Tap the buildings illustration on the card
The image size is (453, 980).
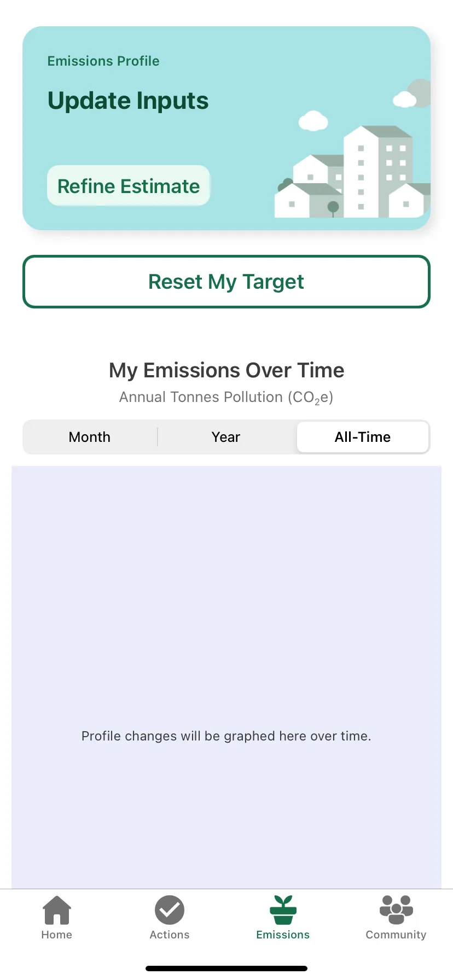[352, 171]
